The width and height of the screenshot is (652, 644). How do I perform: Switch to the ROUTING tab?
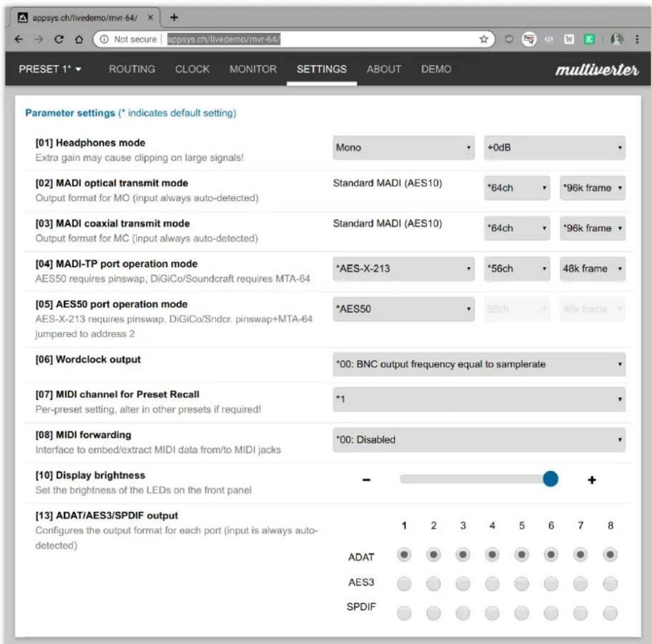click(x=132, y=69)
